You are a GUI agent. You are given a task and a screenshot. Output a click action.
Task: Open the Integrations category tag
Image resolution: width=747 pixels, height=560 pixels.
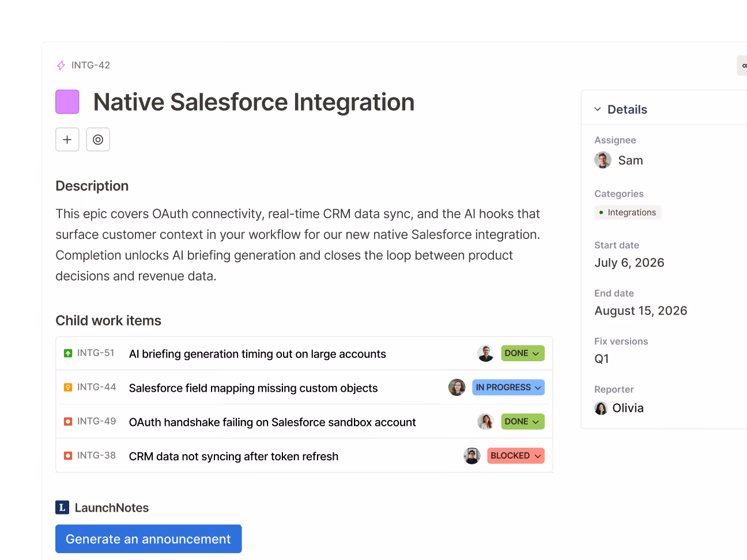click(x=628, y=213)
